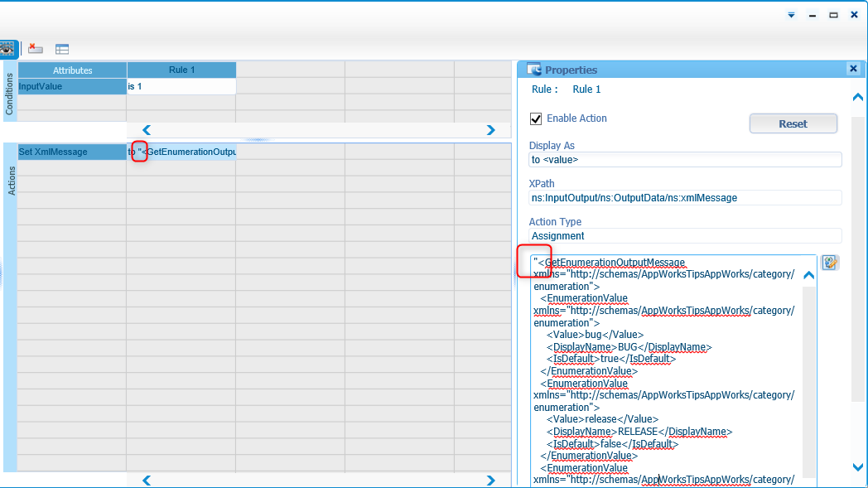Viewport: 868px width, 488px height.
Task: Select the Rule 1 column header
Action: pyautogui.click(x=181, y=70)
